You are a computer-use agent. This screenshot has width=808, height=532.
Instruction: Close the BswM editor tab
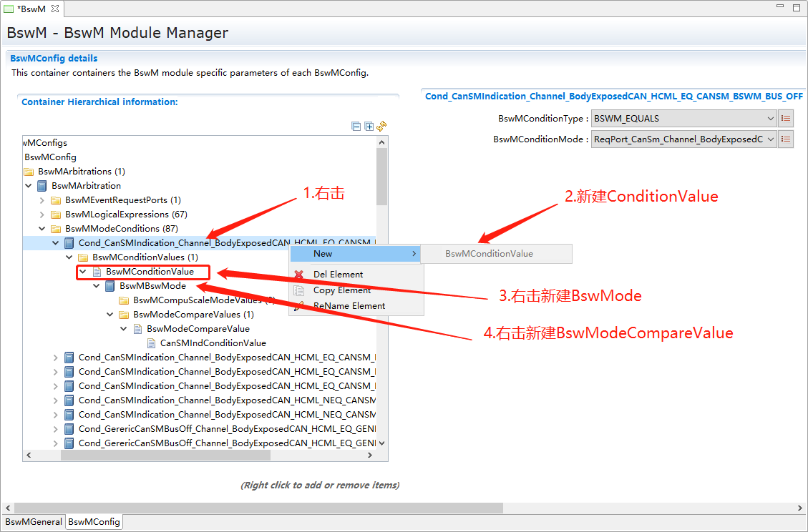[55, 8]
